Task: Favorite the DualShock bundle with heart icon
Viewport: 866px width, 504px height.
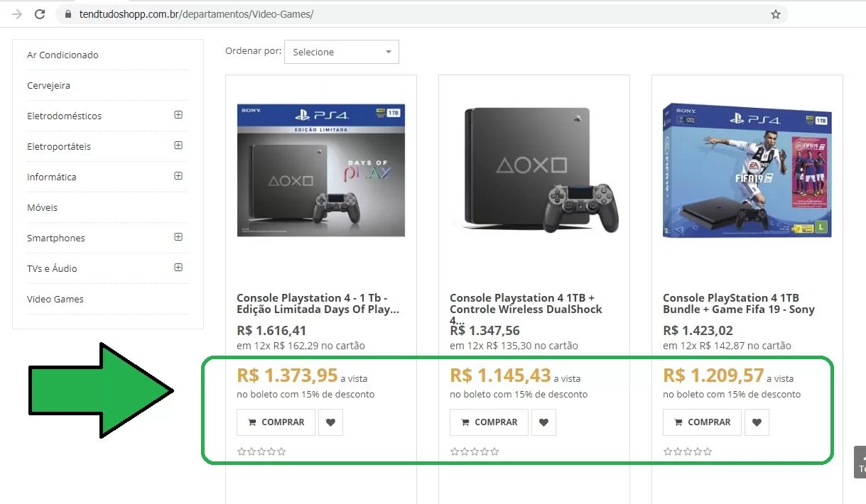Action: pos(543,422)
